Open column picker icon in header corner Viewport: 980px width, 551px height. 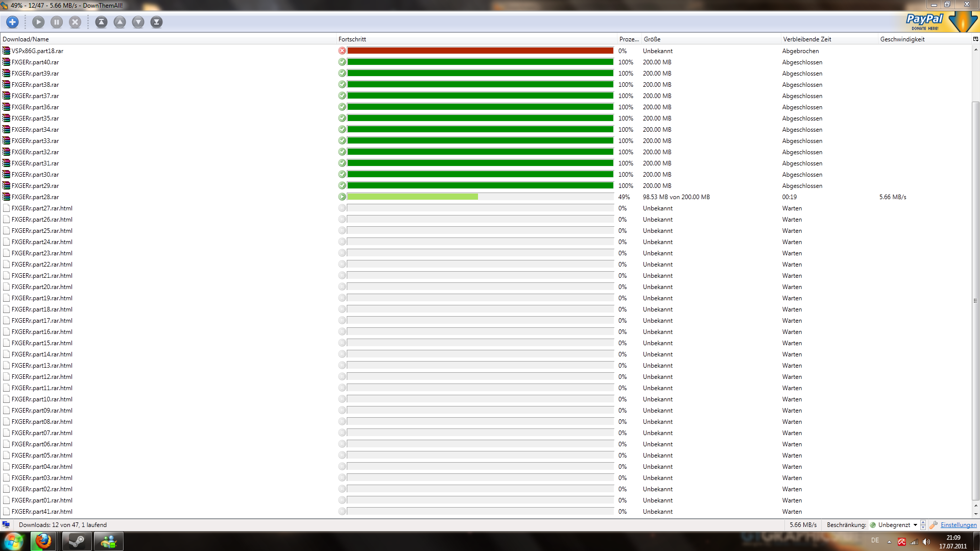(x=975, y=39)
